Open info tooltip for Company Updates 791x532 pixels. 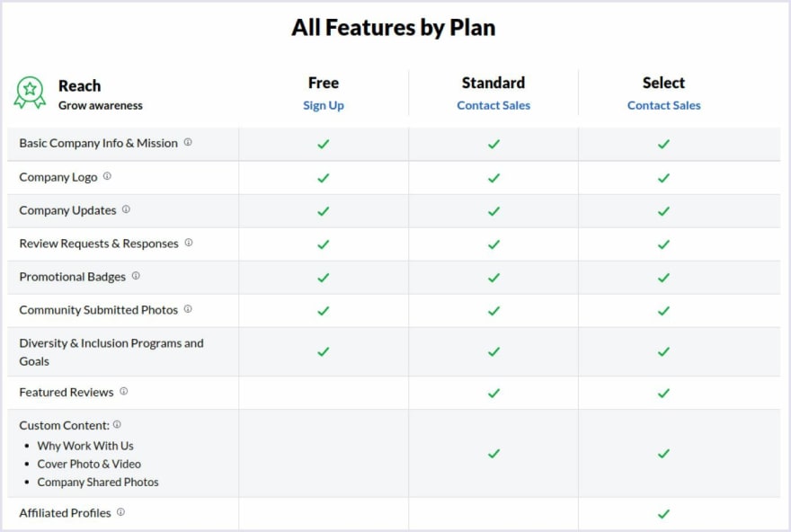click(126, 209)
